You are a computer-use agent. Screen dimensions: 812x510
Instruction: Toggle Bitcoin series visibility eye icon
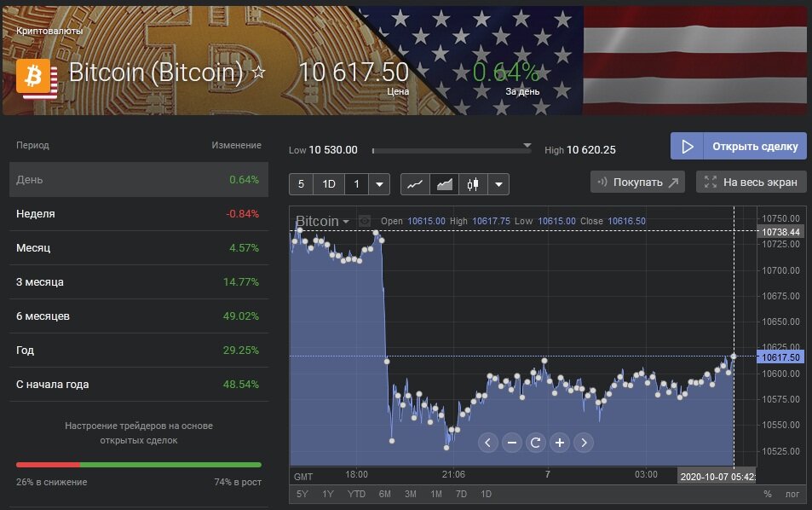pyautogui.click(x=365, y=221)
